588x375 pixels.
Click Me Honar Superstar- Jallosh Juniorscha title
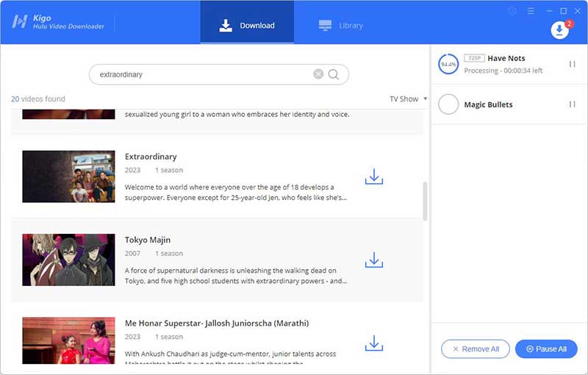(x=217, y=324)
